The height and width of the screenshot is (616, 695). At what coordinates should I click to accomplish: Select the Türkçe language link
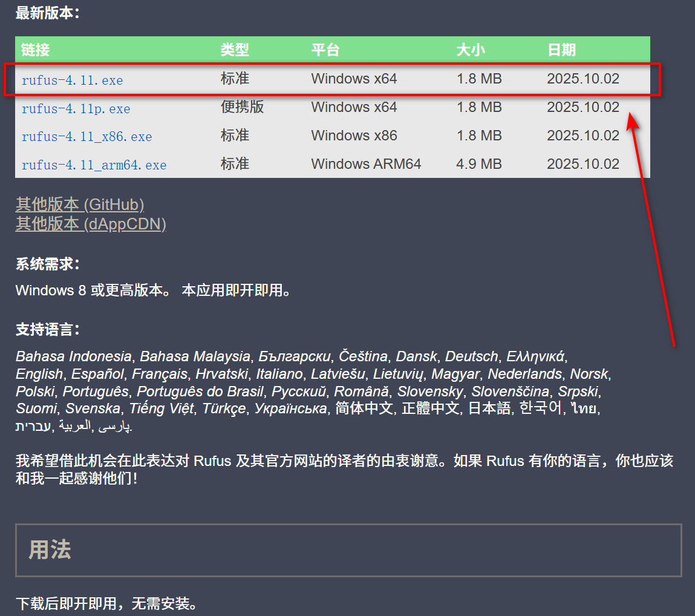[224, 408]
